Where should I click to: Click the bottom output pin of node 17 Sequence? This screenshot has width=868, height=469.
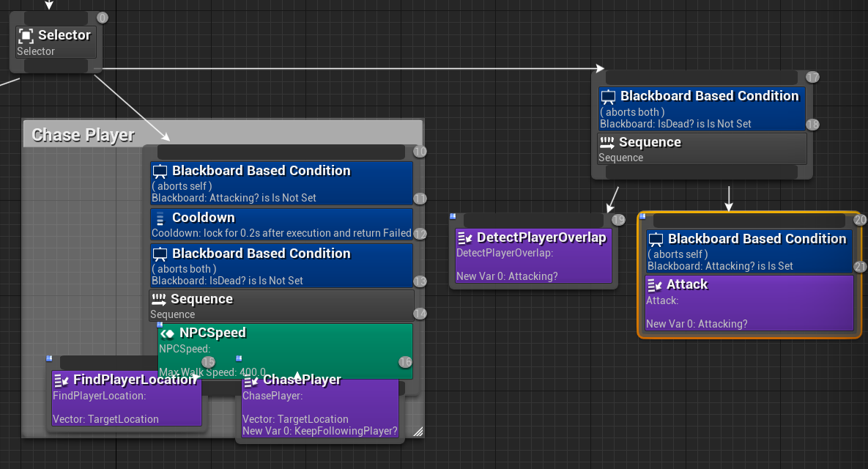(x=701, y=172)
